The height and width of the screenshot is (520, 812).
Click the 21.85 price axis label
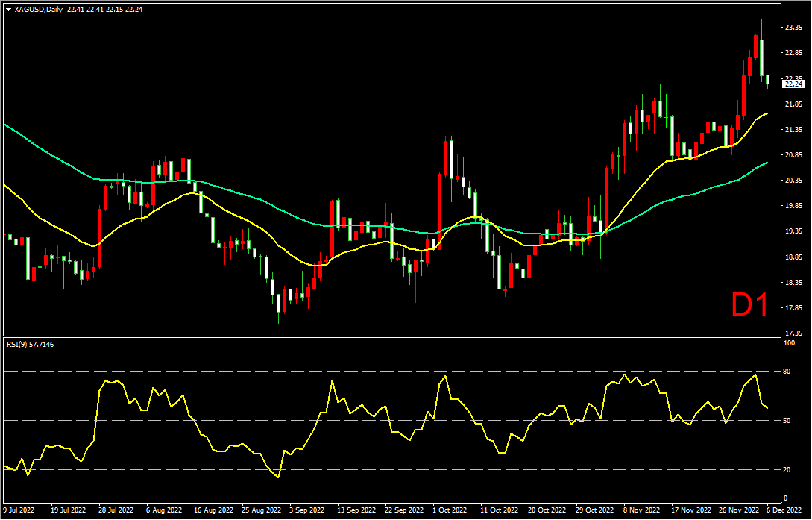point(794,104)
